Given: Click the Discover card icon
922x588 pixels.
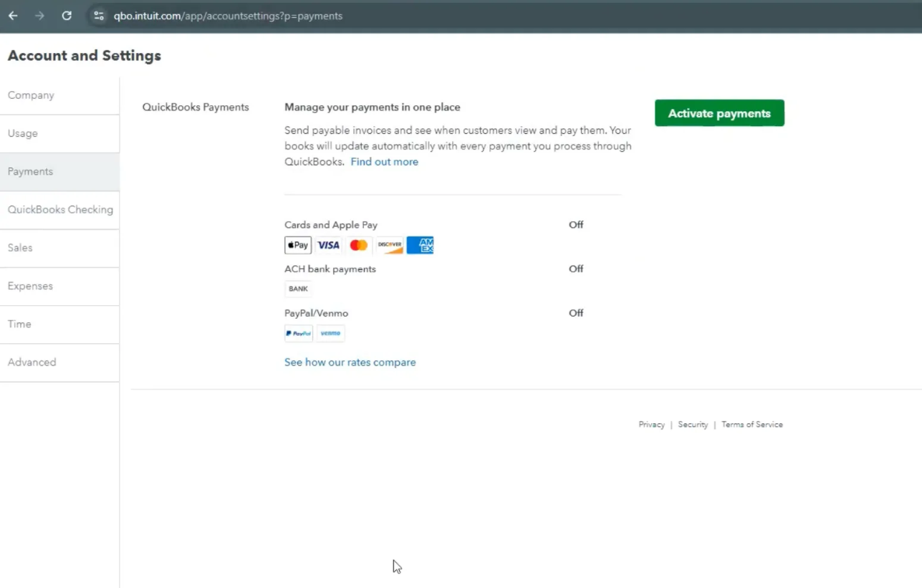Looking at the screenshot, I should (x=390, y=246).
